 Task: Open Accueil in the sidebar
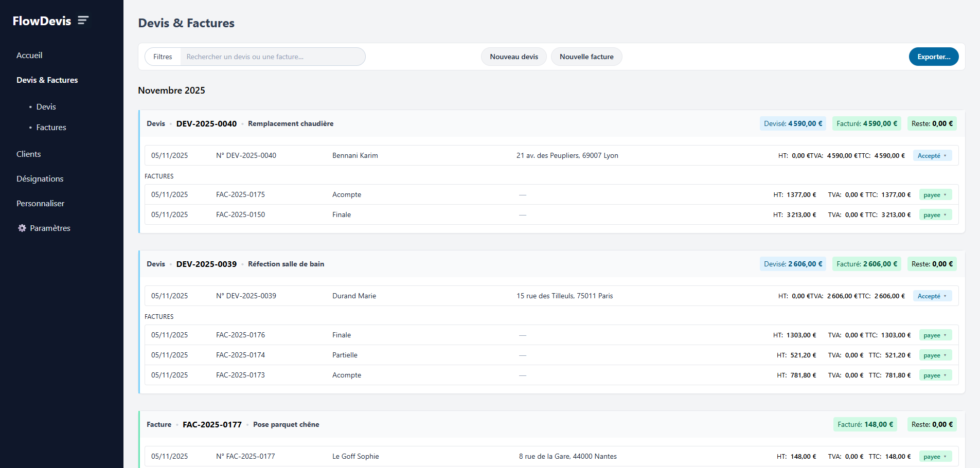(x=29, y=55)
